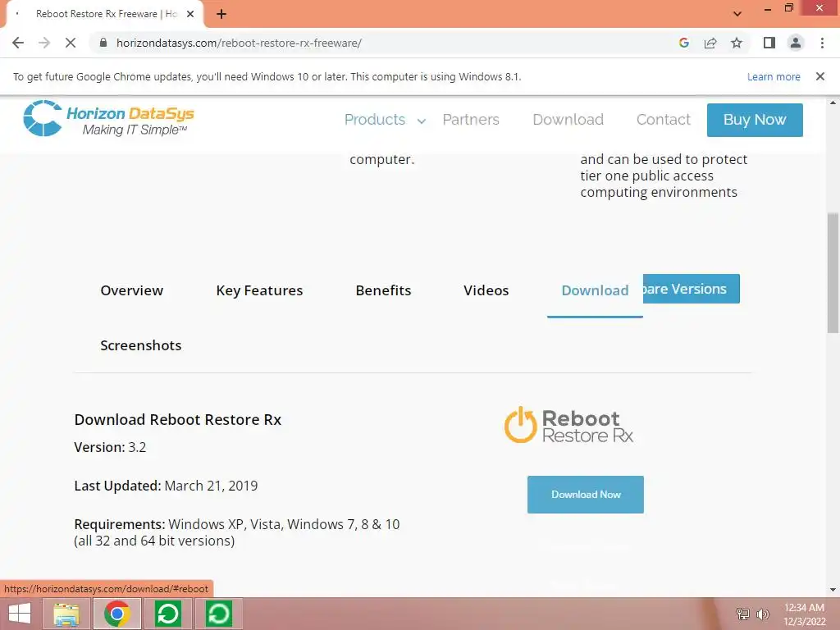Click the Horizon DataSys logo

109,118
